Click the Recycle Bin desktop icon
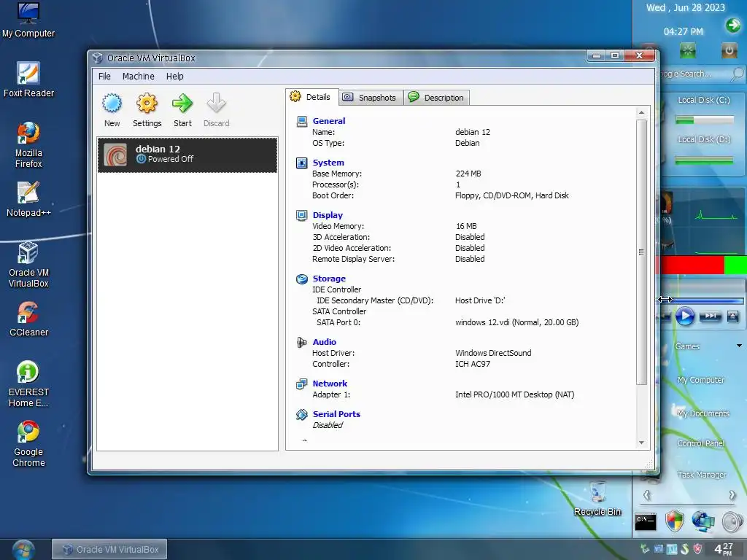Viewport: 747px width, 560px height. tap(597, 498)
